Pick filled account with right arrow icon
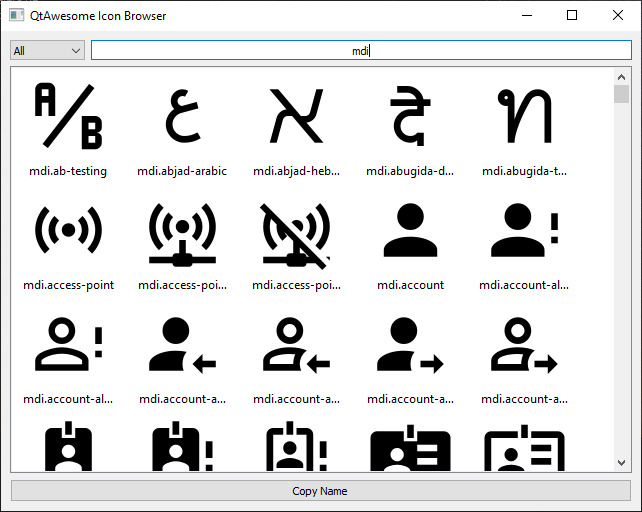The width and height of the screenshot is (642, 512). point(410,345)
